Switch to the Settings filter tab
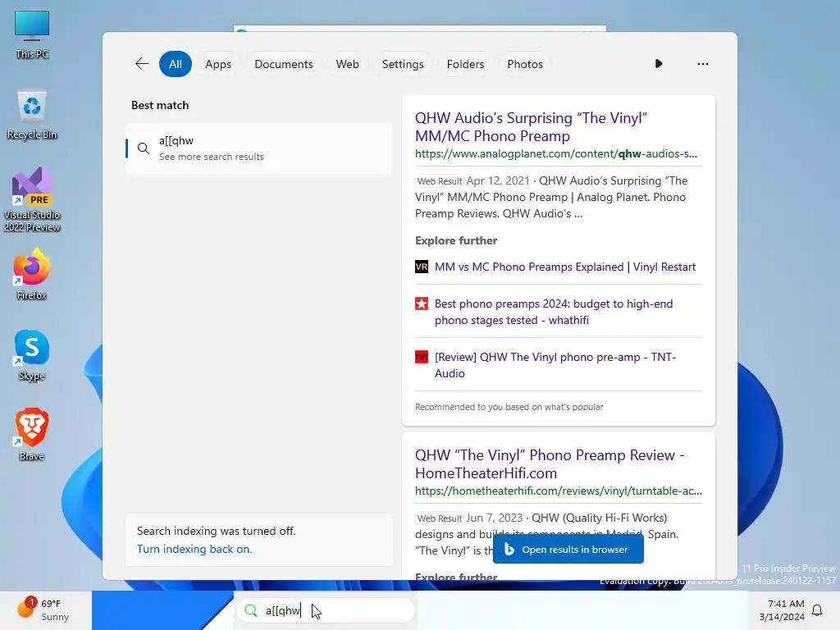840x630 pixels. click(x=402, y=64)
